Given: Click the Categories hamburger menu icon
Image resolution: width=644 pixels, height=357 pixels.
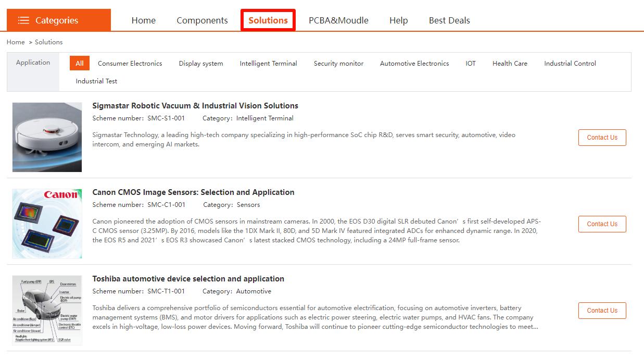Looking at the screenshot, I should click(23, 20).
